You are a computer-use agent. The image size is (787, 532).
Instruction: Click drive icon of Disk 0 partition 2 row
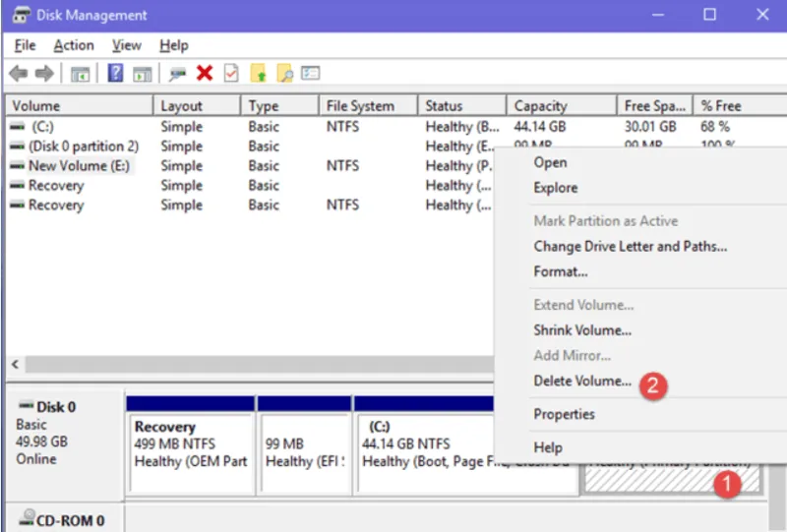point(18,147)
